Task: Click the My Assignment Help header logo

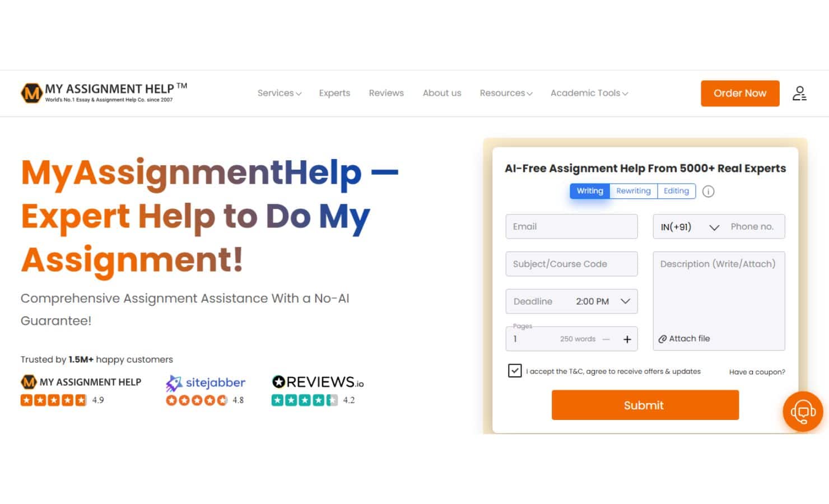Action: point(104,93)
